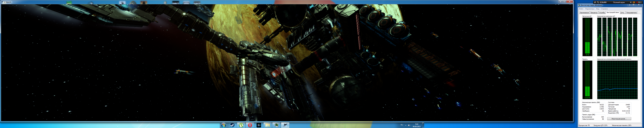Click the Полный экран label in recorder bar

click(x=619, y=2)
